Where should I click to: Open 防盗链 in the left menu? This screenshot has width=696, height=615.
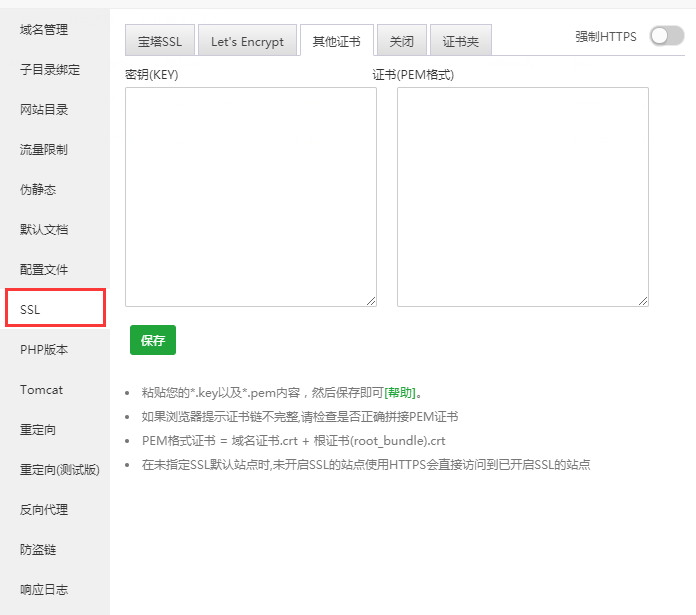(x=38, y=550)
